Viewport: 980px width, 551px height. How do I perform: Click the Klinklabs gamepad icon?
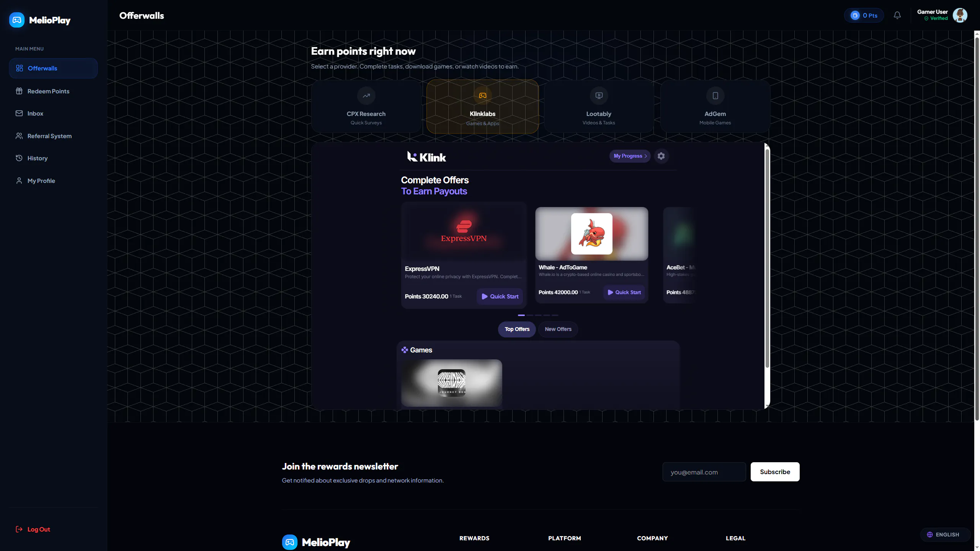482,95
